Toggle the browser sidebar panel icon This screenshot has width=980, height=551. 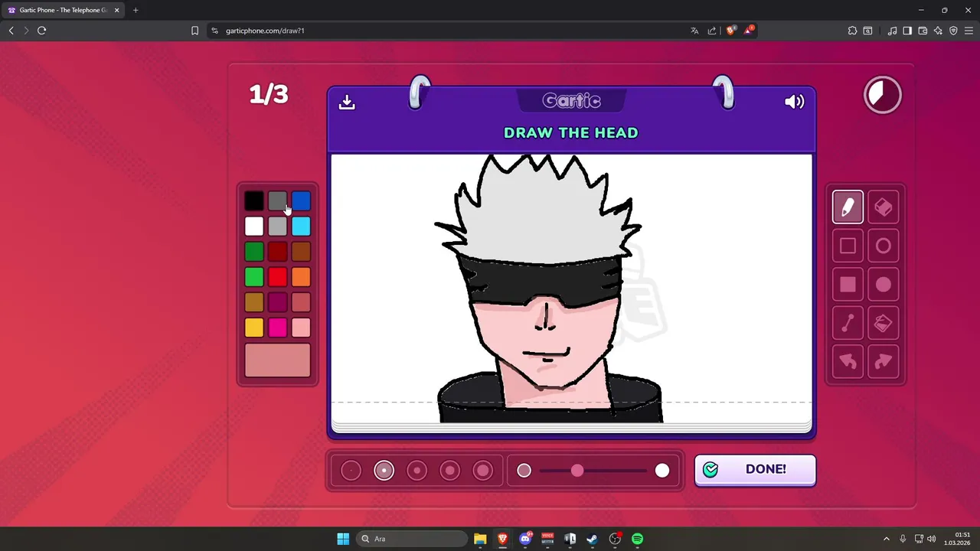point(907,31)
